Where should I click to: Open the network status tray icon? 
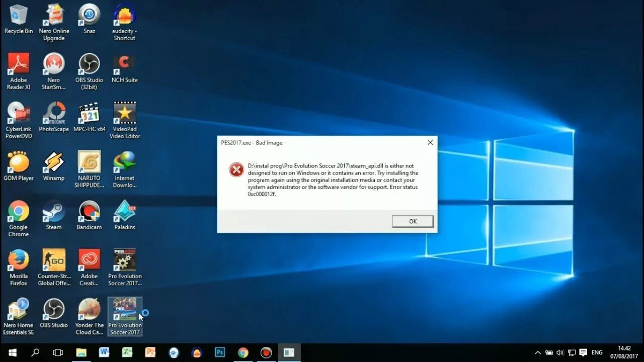[x=572, y=352]
